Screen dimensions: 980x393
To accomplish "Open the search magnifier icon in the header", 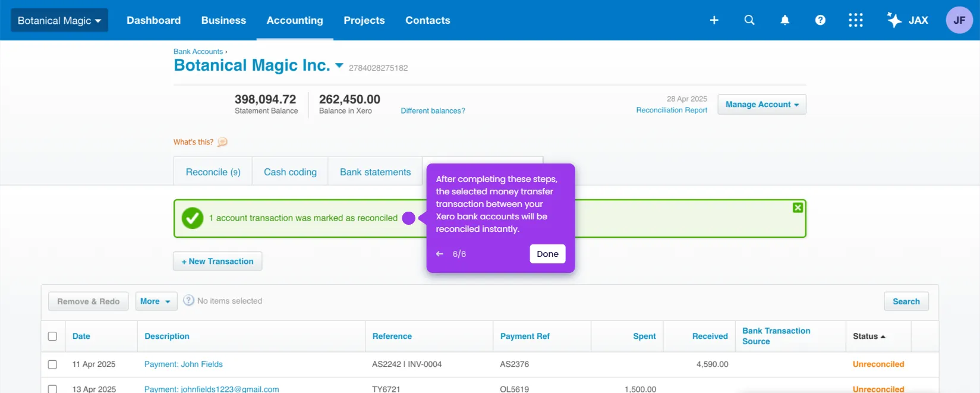I will [749, 20].
